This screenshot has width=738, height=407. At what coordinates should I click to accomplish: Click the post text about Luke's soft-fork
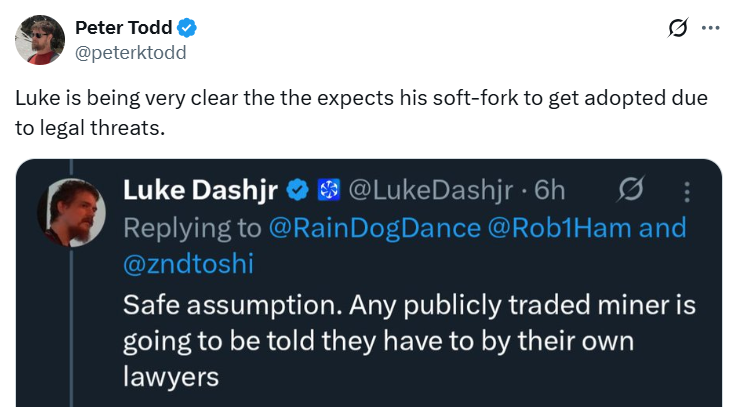[x=360, y=113]
